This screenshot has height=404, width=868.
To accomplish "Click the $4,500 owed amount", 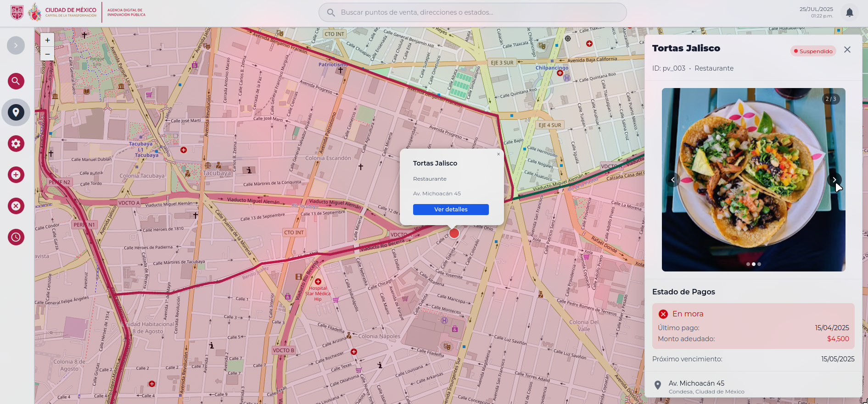I will [x=838, y=339].
